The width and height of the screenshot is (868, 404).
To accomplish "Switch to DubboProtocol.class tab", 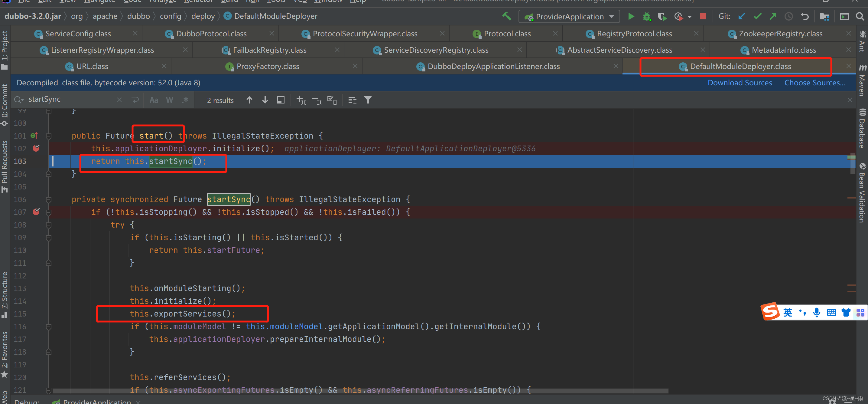I will pyautogui.click(x=211, y=33).
